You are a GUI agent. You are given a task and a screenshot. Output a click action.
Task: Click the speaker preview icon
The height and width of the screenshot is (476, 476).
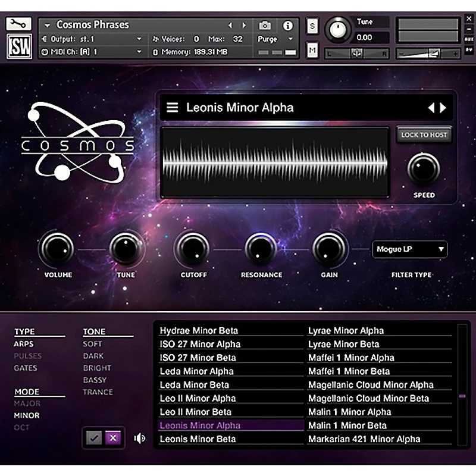pos(140,438)
